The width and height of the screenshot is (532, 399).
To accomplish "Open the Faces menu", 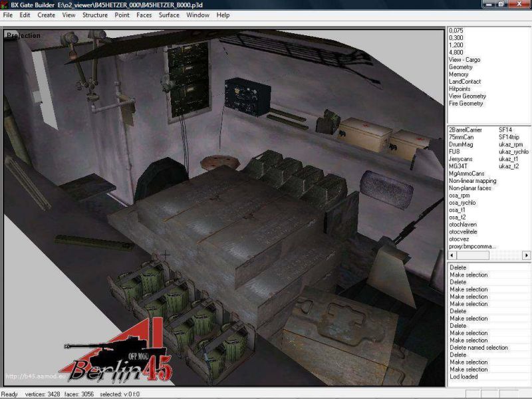I will (x=144, y=15).
